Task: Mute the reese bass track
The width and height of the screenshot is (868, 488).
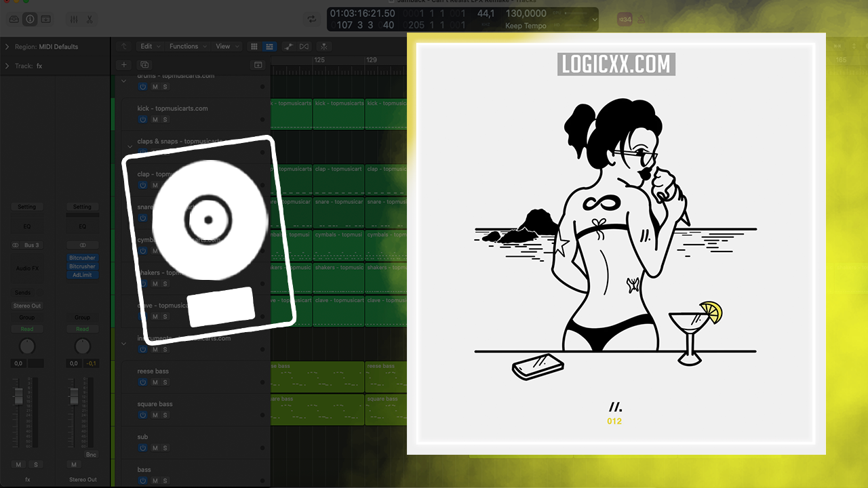Action: pos(155,382)
